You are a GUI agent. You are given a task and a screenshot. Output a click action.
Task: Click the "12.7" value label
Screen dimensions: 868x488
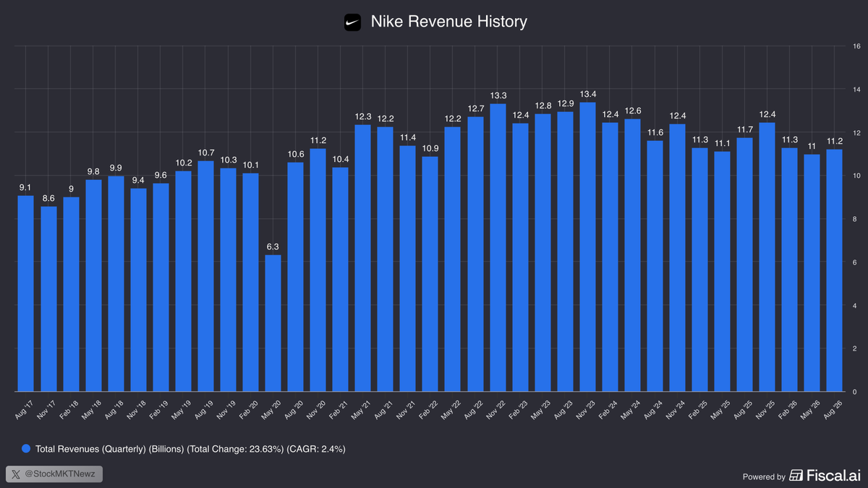pos(475,108)
